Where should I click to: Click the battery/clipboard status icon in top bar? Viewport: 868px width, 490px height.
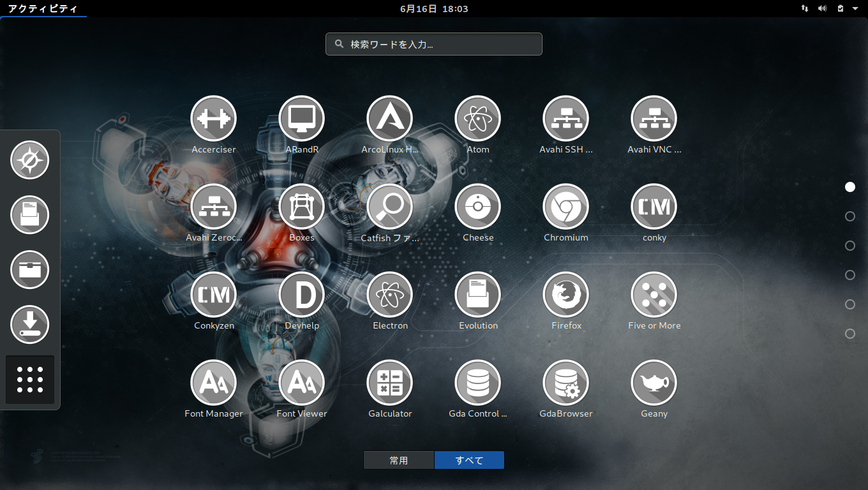pos(840,8)
